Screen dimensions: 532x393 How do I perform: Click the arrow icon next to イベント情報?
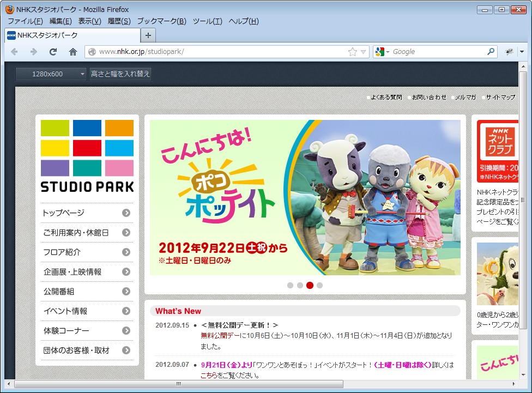click(126, 311)
